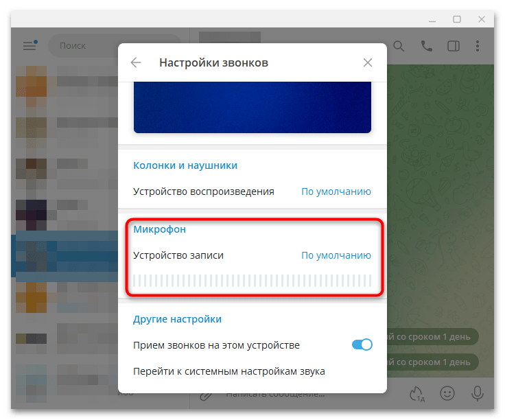Image resolution: width=505 pixels, height=420 pixels.
Task: Toggle the right sidebar panel icon
Action: (453, 46)
